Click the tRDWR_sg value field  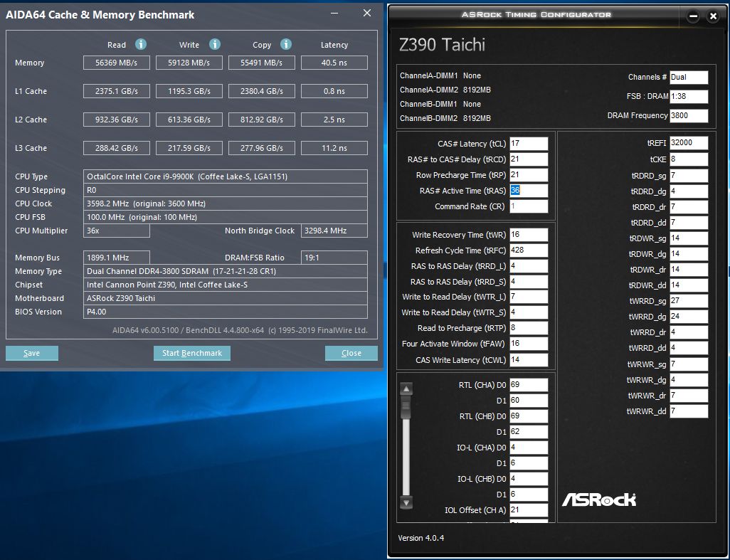[689, 238]
